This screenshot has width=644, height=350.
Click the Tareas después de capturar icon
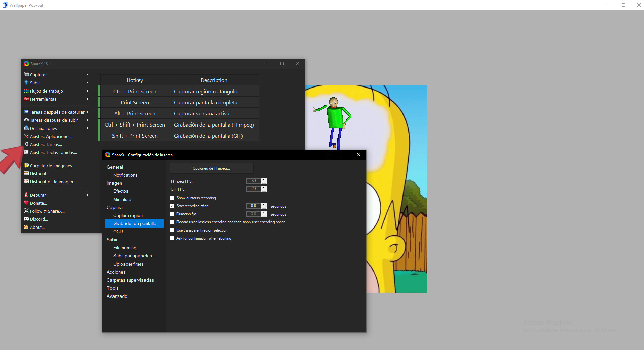click(26, 112)
